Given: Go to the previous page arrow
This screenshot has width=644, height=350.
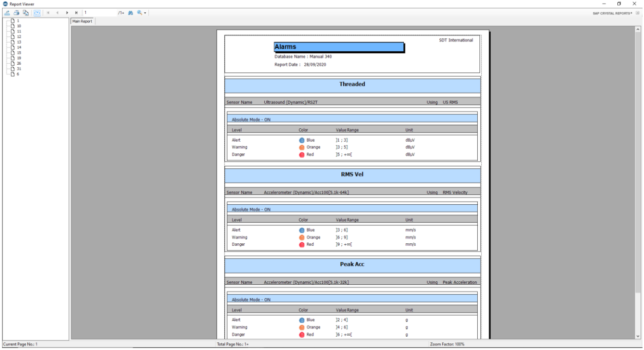Looking at the screenshot, I should click(x=57, y=12).
